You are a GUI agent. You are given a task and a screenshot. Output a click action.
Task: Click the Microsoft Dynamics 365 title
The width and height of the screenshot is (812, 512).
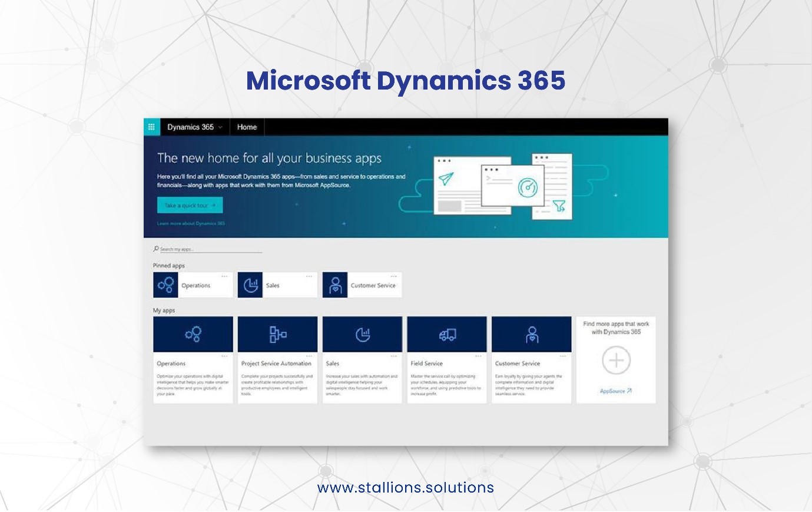pyautogui.click(x=406, y=80)
